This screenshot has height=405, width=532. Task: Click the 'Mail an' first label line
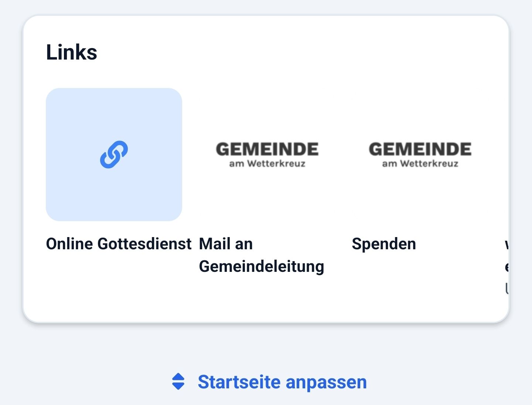(226, 244)
